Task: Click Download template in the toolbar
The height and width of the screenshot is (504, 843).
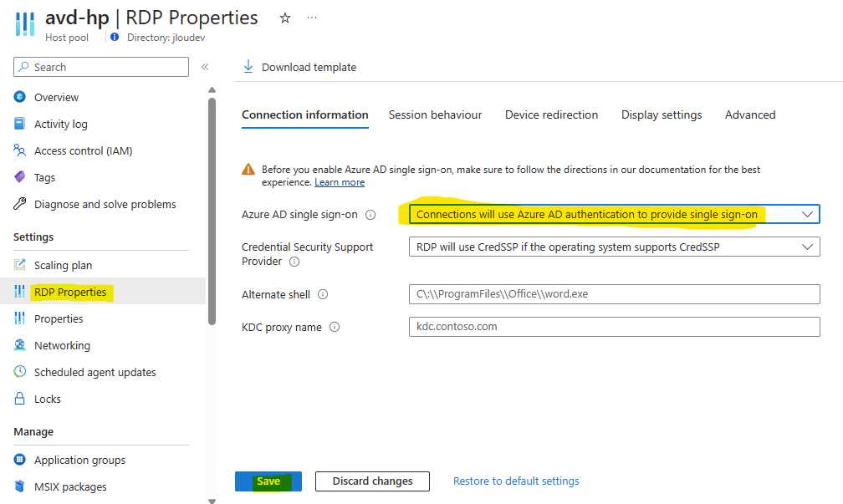Action: [300, 67]
